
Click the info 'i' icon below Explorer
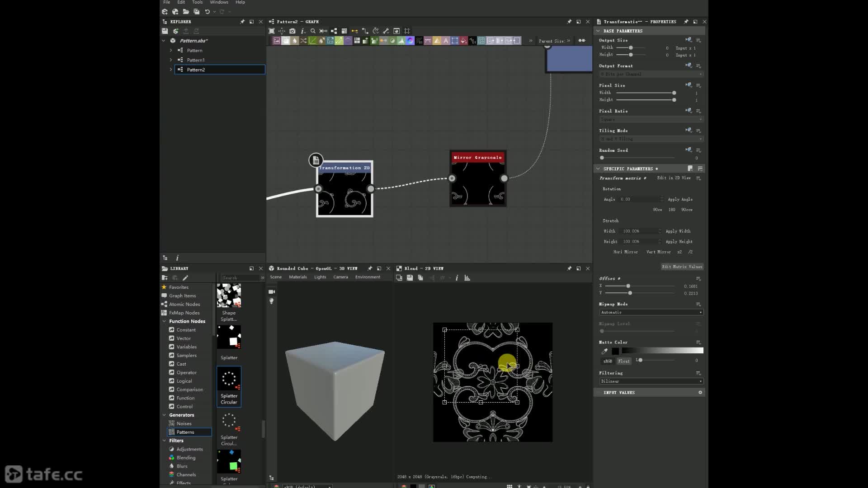click(177, 258)
